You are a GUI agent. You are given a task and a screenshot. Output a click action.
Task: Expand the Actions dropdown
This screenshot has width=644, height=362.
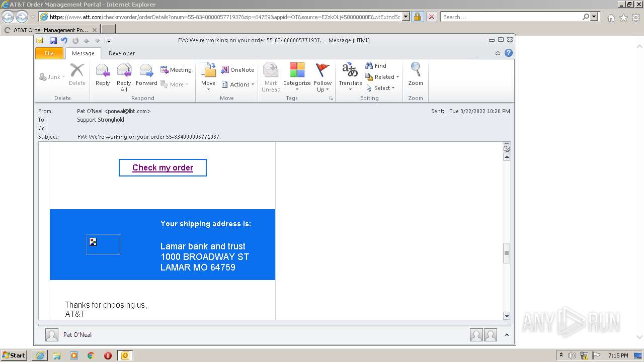click(x=238, y=84)
